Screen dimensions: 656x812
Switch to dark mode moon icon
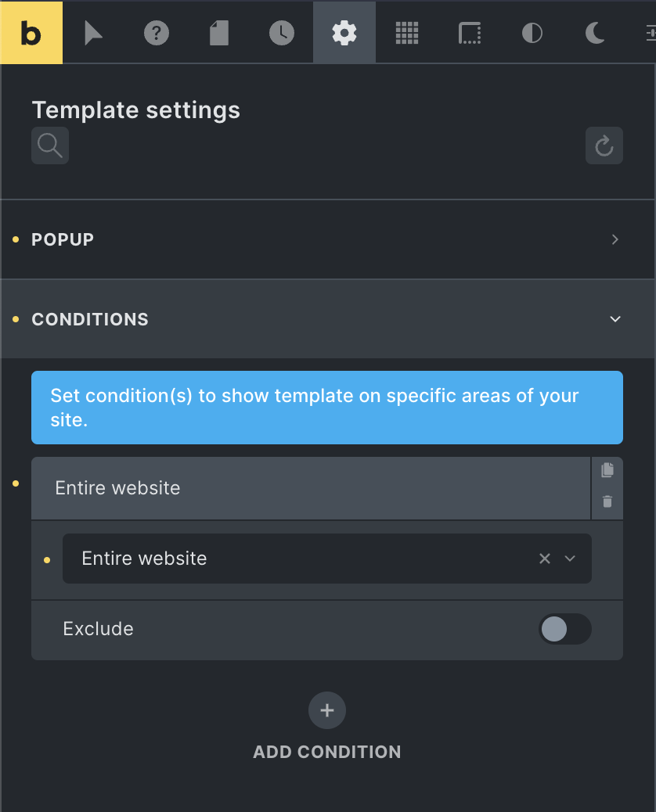click(595, 33)
